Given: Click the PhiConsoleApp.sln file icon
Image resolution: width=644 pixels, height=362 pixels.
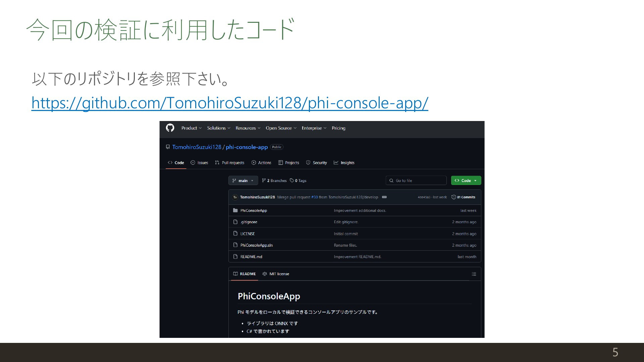Looking at the screenshot, I should click(235, 245).
